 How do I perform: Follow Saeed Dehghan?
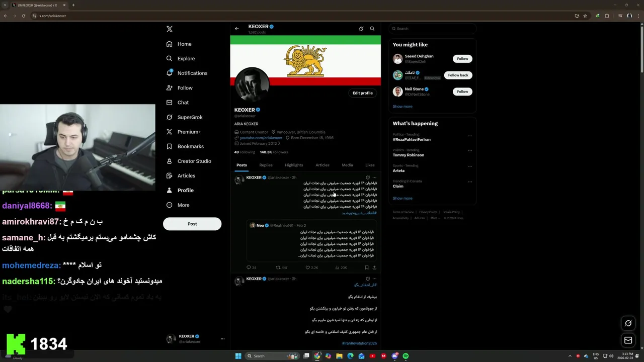pyautogui.click(x=462, y=59)
